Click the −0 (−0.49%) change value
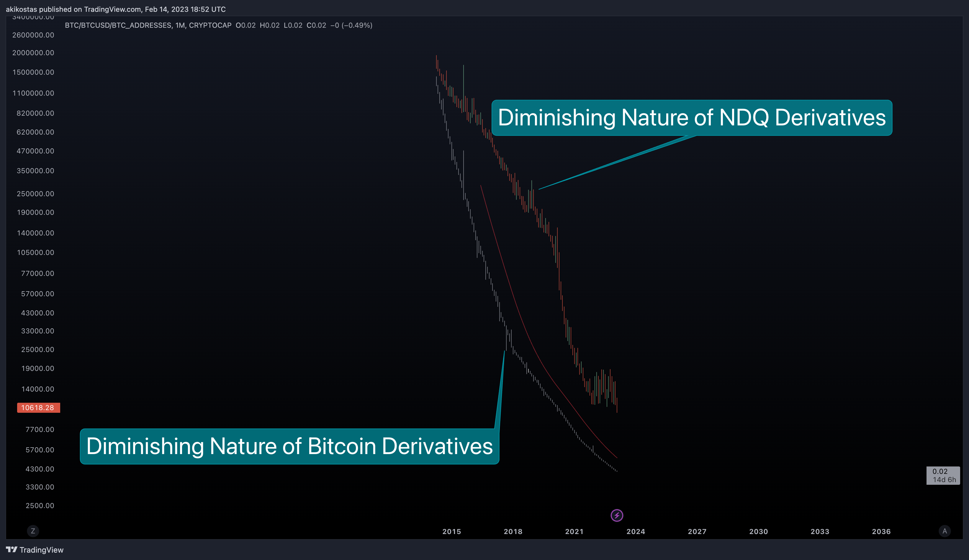 (x=351, y=25)
